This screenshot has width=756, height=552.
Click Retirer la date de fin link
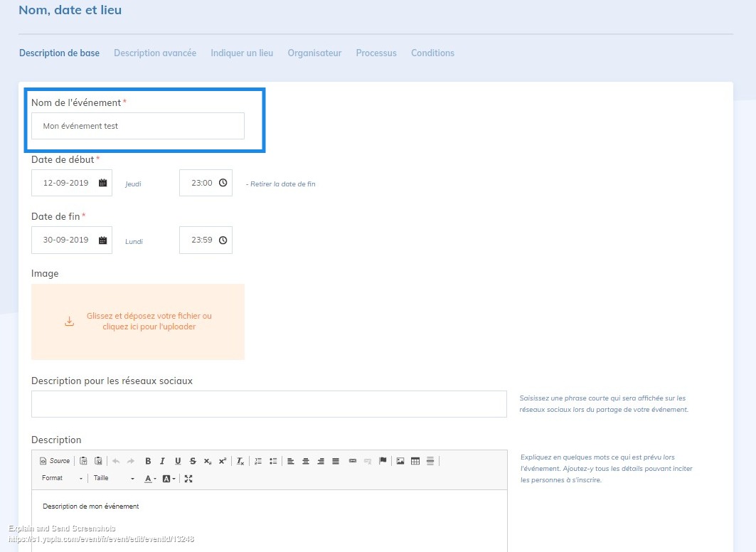point(281,184)
